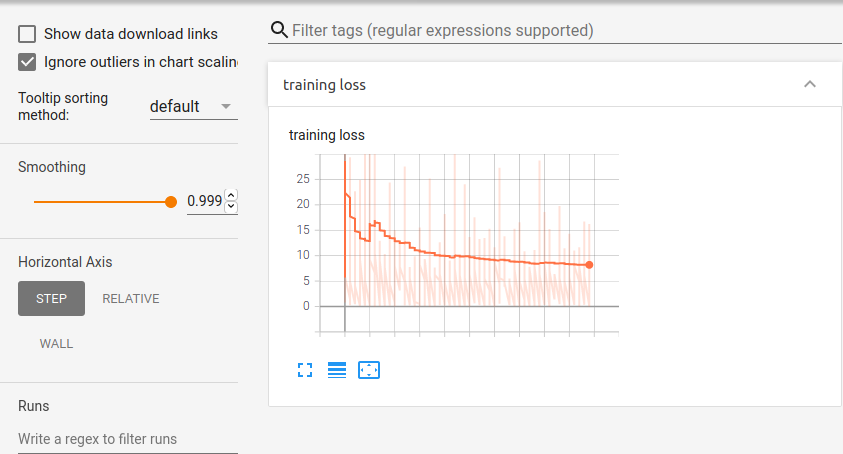Uncheck Ignore outliers in chart scaling
This screenshot has height=454, width=843.
(x=28, y=62)
